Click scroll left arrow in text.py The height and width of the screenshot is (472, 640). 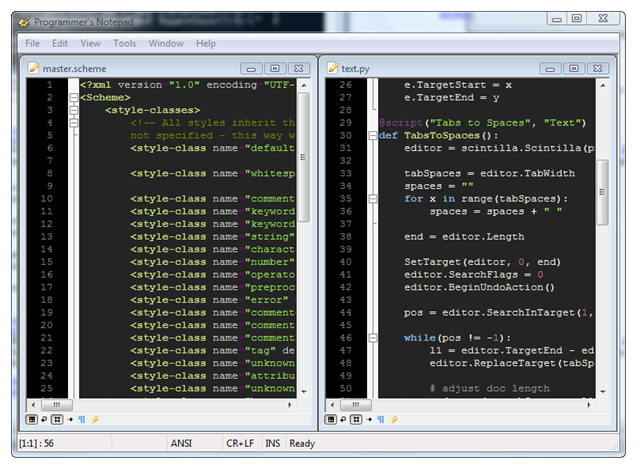coord(332,405)
